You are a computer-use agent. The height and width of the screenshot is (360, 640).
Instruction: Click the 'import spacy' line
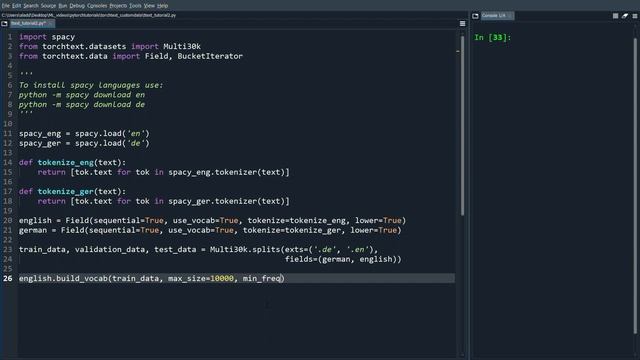(x=47, y=37)
